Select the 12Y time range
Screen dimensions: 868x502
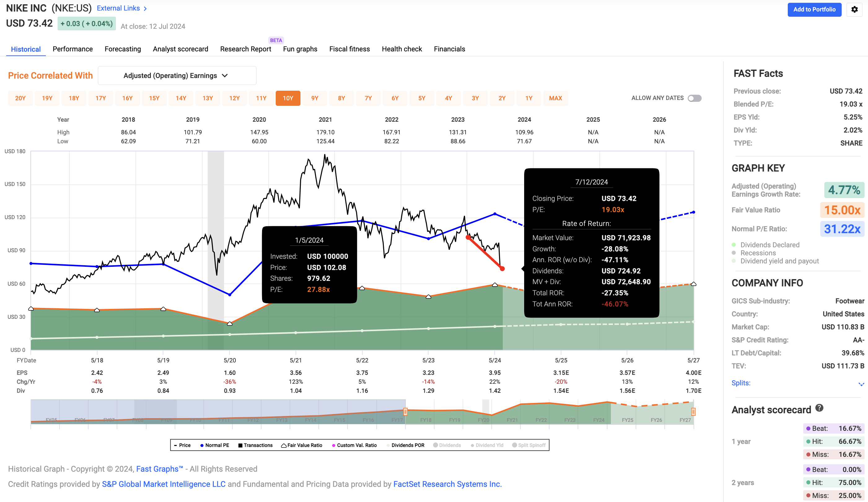235,98
